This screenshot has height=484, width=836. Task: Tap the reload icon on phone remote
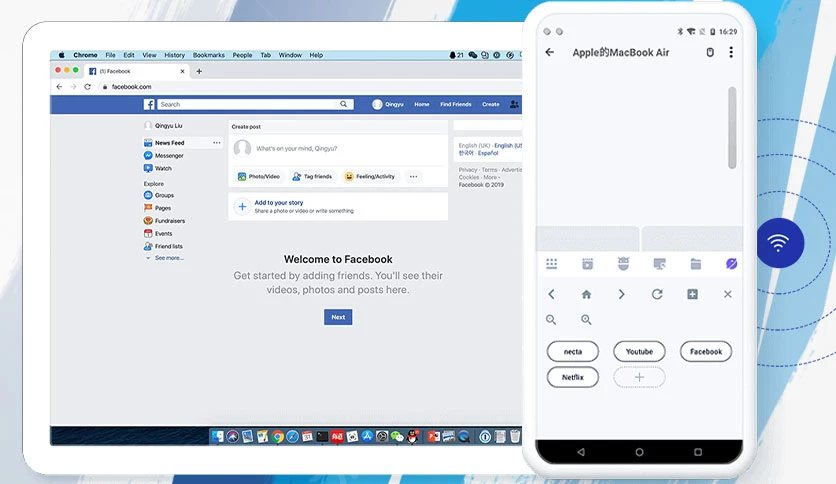pyautogui.click(x=657, y=294)
